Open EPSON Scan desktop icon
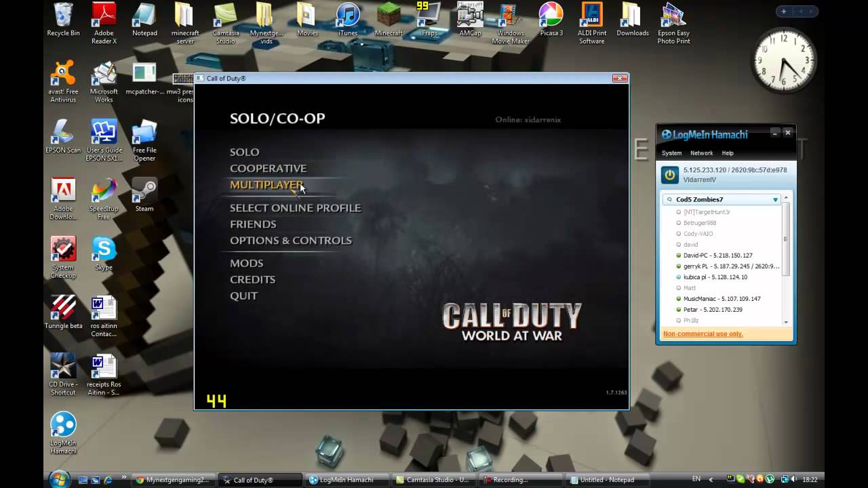 coord(63,138)
